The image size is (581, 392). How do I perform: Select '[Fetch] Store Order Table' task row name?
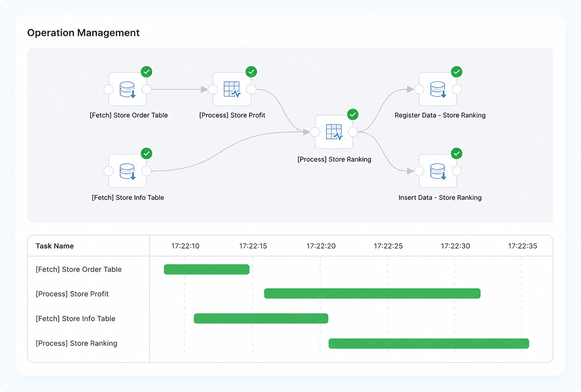tap(78, 269)
